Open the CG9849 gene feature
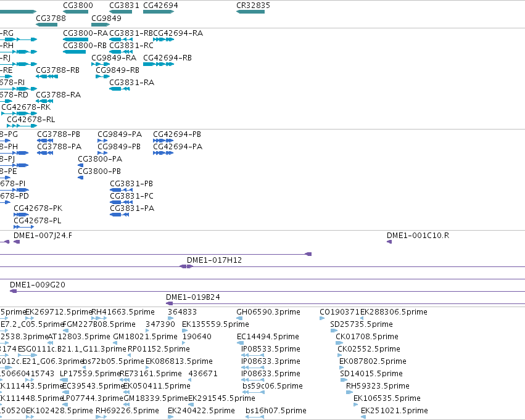 click(101, 25)
